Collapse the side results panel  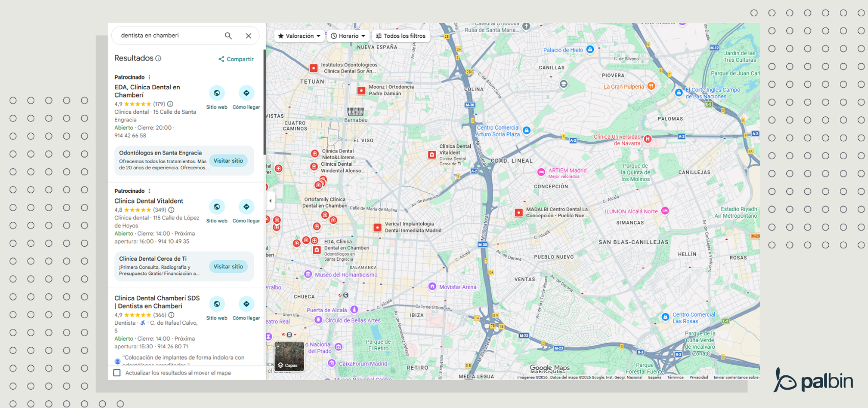tap(270, 201)
